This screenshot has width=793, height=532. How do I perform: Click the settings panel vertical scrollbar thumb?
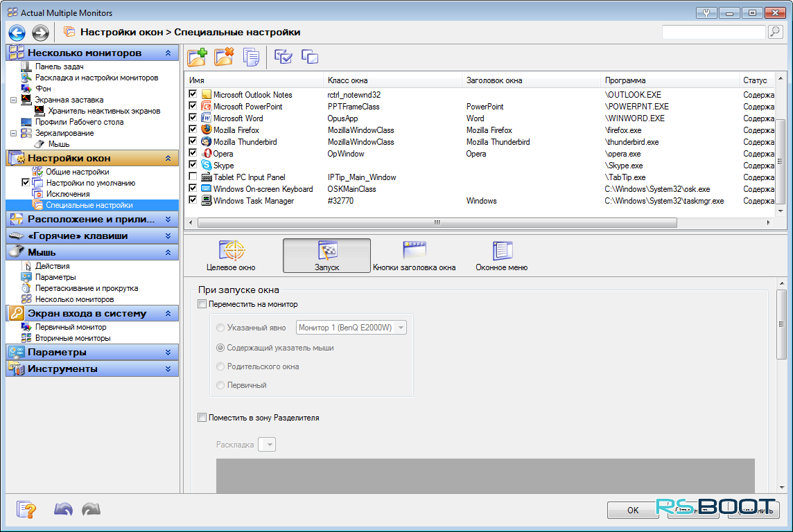click(781, 324)
